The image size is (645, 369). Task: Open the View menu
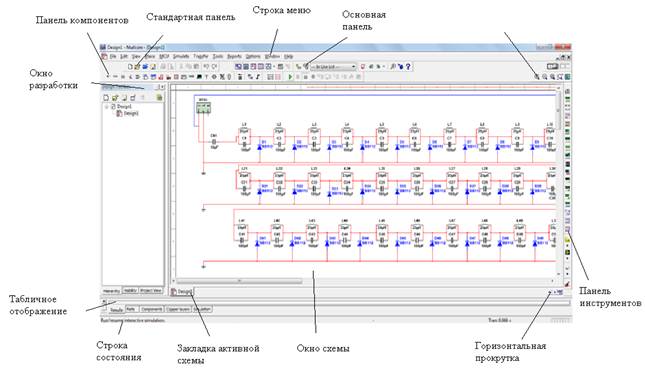[x=136, y=56]
